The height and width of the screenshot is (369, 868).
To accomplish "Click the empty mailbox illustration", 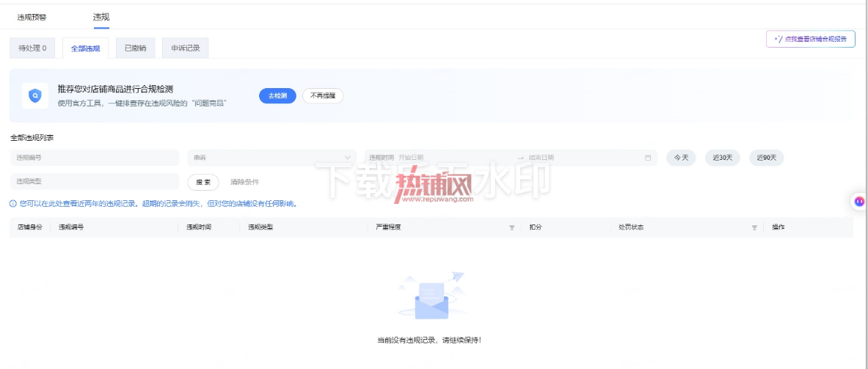I will pos(431,296).
